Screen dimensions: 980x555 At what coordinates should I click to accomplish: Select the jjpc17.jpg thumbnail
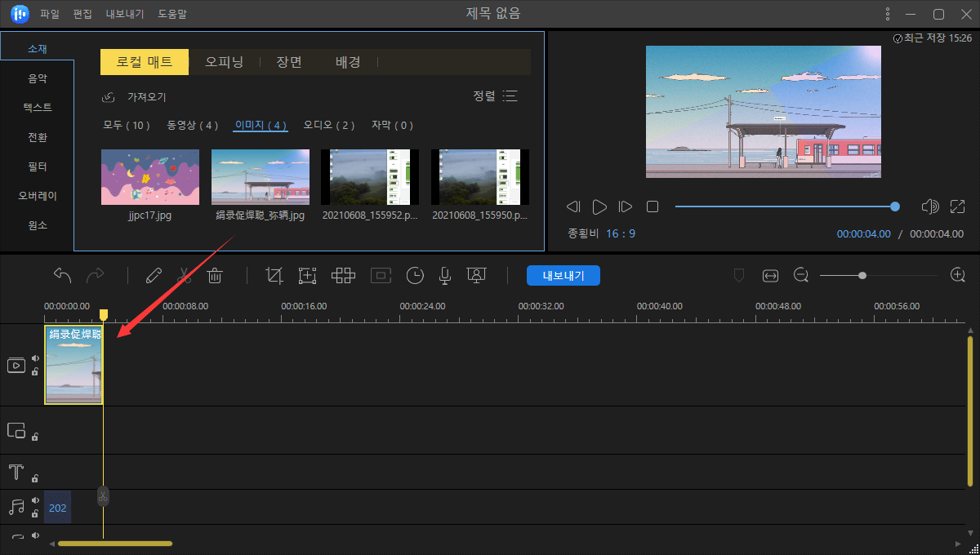pos(149,177)
